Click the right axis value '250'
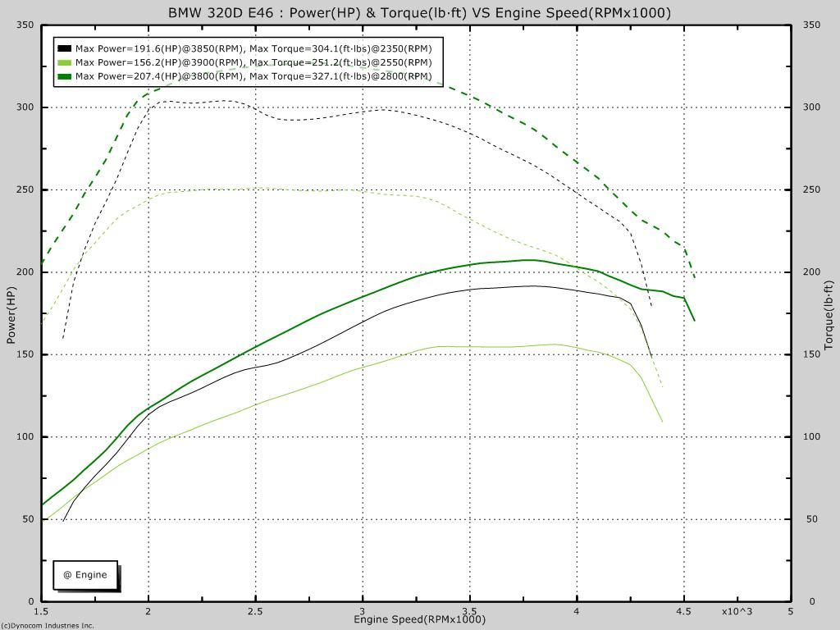This screenshot has height=630, width=840. pos(811,189)
